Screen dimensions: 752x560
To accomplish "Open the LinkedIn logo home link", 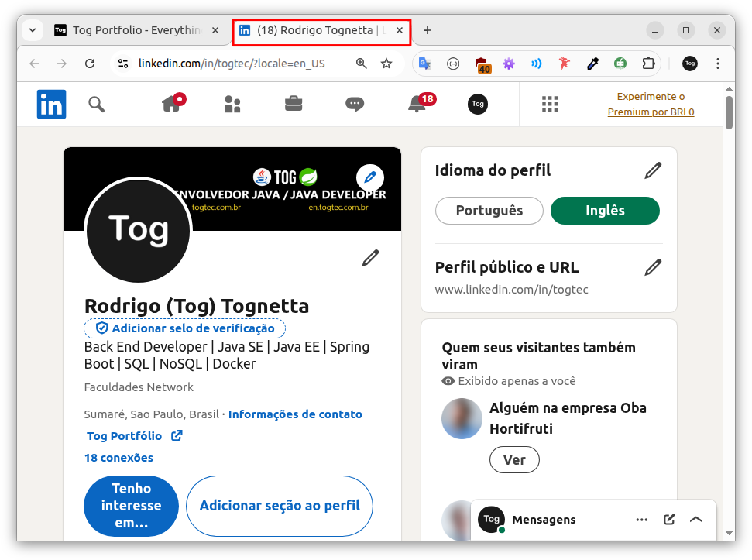I will (51, 104).
